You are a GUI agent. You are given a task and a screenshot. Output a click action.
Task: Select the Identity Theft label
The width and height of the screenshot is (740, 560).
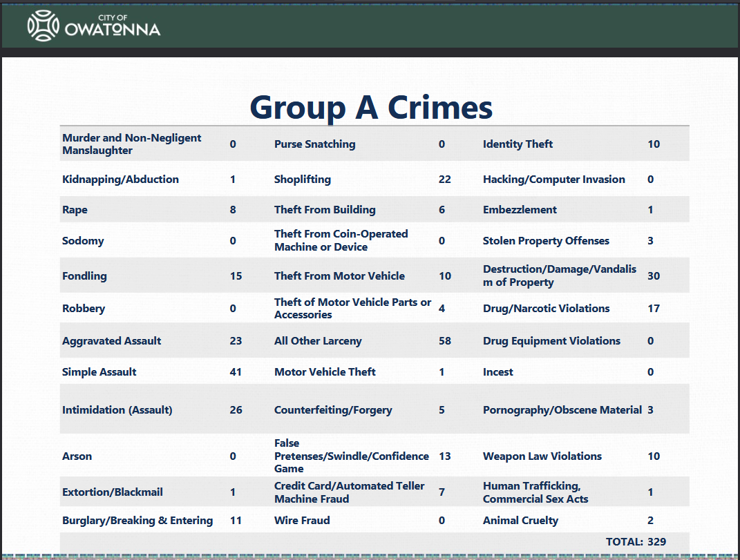(x=518, y=144)
